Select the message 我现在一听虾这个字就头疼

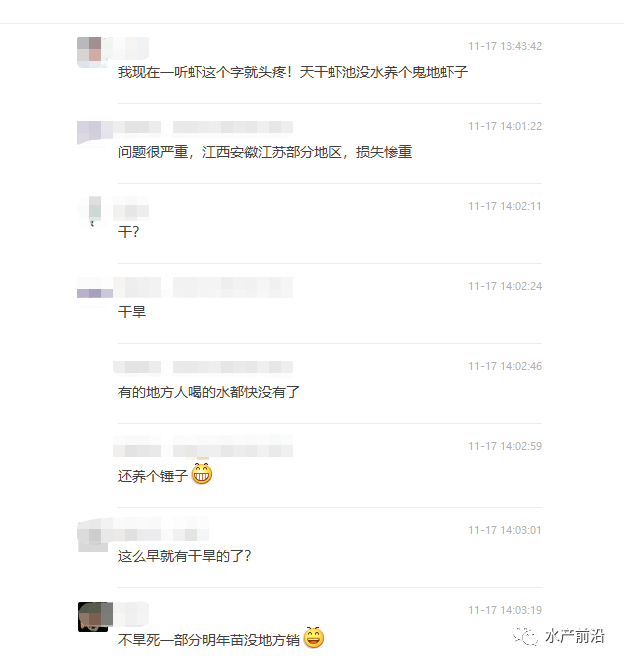click(x=293, y=72)
